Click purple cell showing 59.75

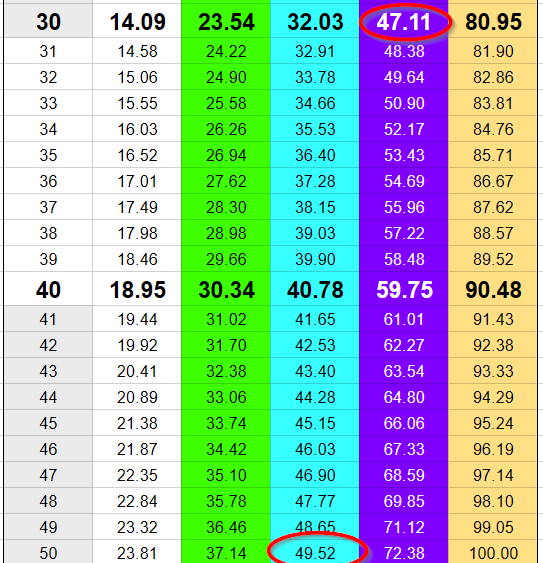coord(404,289)
